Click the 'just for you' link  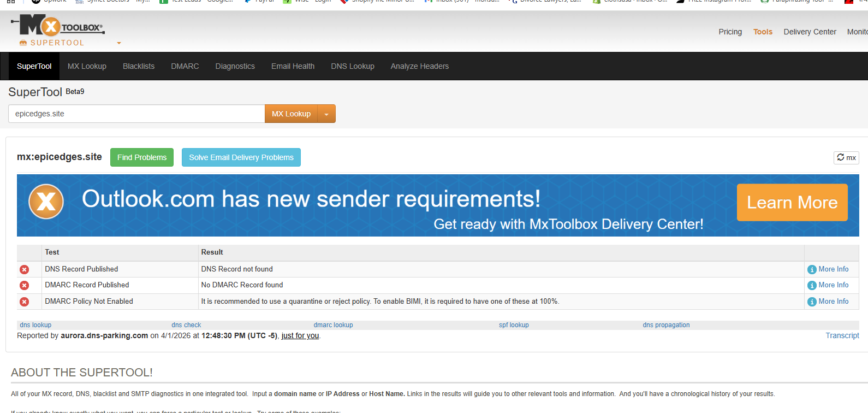coord(300,335)
